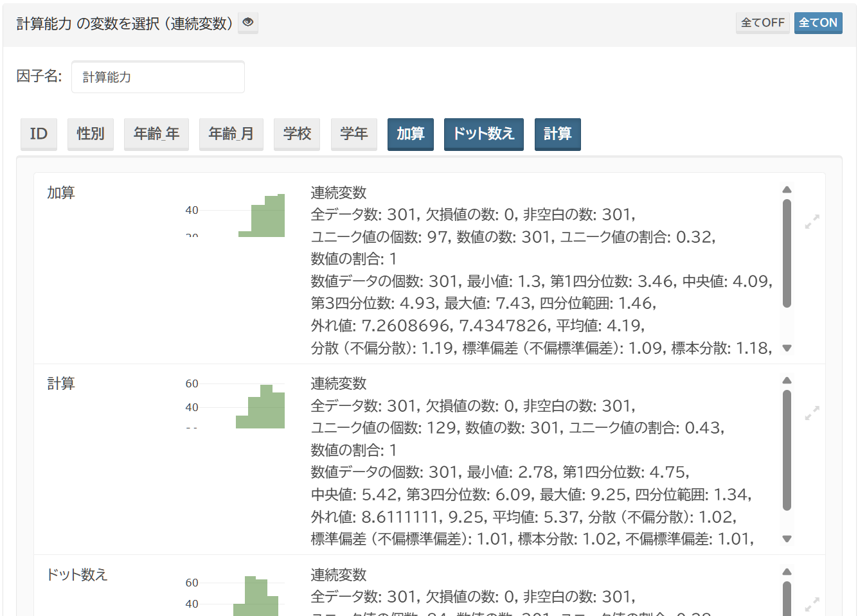
Task: Disable the 加算 variable toggle
Action: [410, 134]
